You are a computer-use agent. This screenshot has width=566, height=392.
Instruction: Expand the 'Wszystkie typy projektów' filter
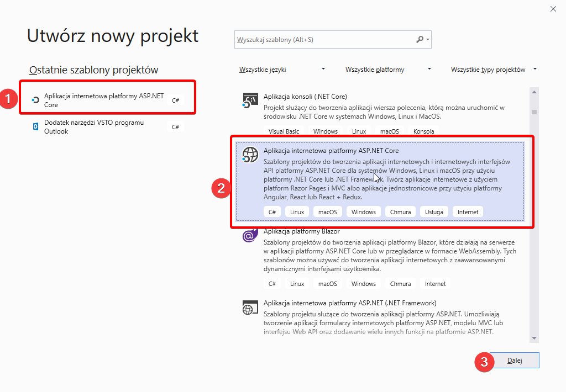[495, 70]
